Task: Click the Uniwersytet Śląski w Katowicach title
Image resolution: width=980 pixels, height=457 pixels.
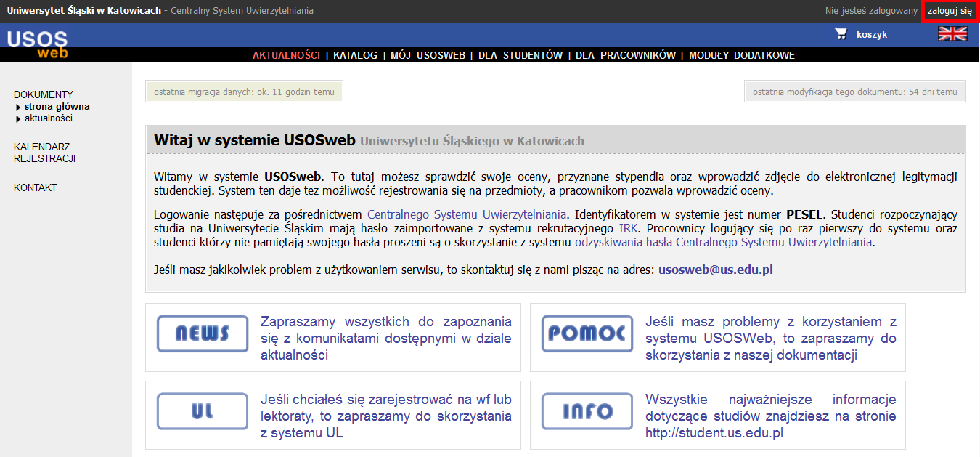Action: pos(84,11)
